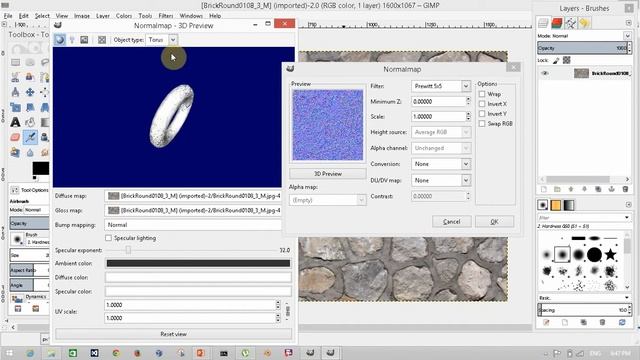The height and width of the screenshot is (360, 640).
Task: Click the Reset view button
Action: [x=173, y=334]
